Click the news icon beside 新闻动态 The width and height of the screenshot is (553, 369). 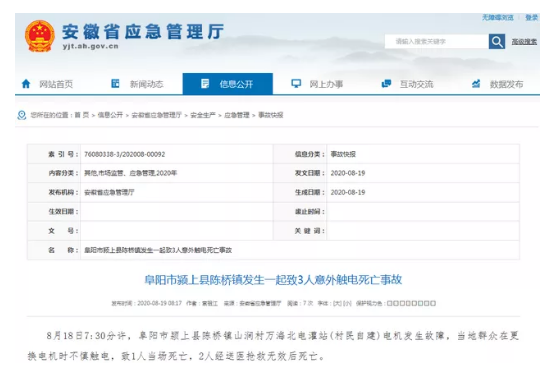(115, 84)
